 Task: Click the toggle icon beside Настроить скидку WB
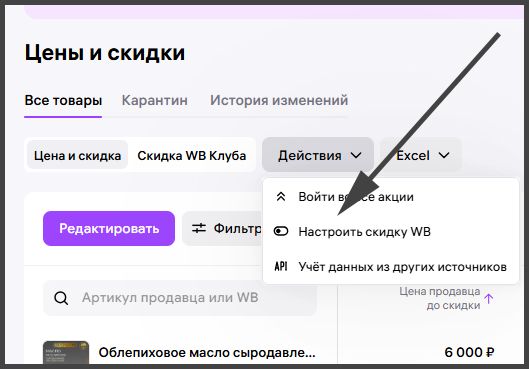[x=281, y=231]
